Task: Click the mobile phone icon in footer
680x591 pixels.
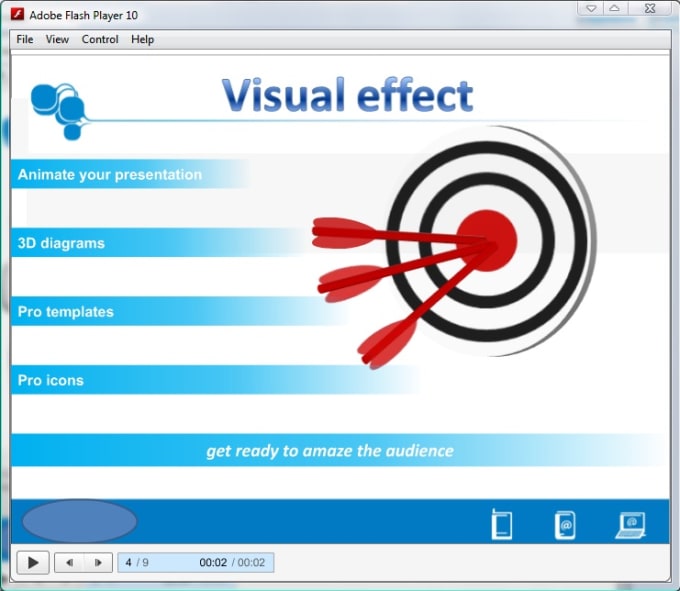Action: tap(502, 524)
